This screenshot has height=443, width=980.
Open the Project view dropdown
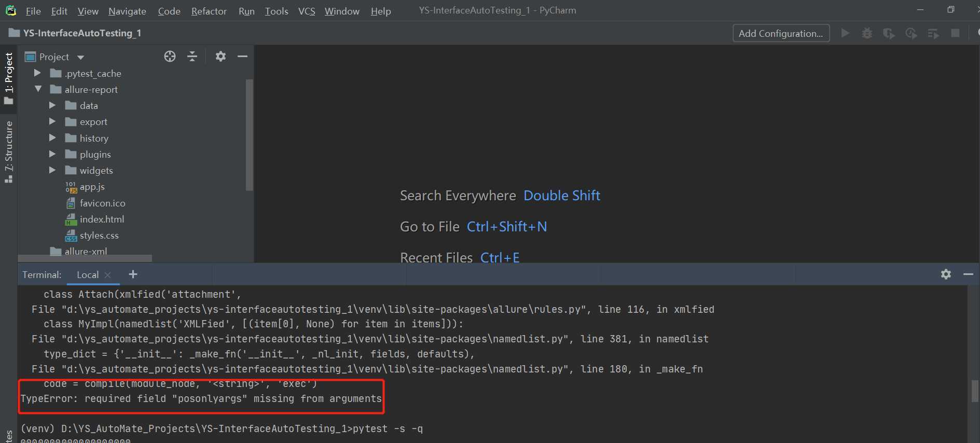[x=80, y=57]
